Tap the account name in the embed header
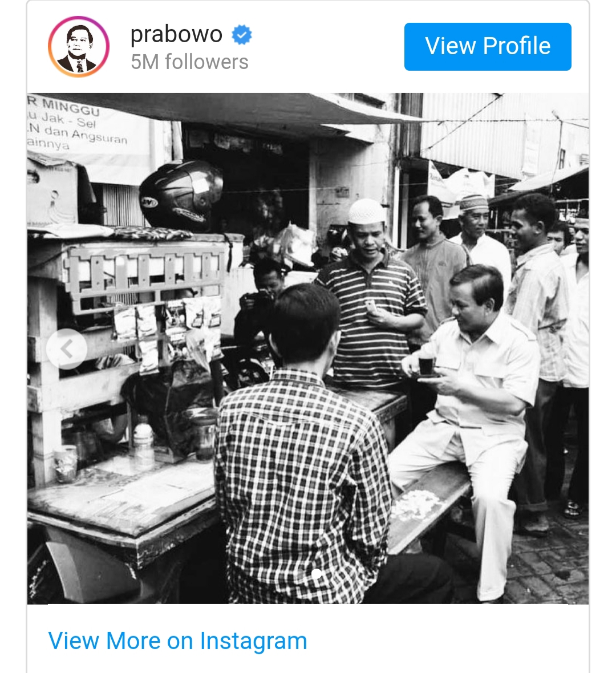The height and width of the screenshot is (673, 616). [176, 35]
